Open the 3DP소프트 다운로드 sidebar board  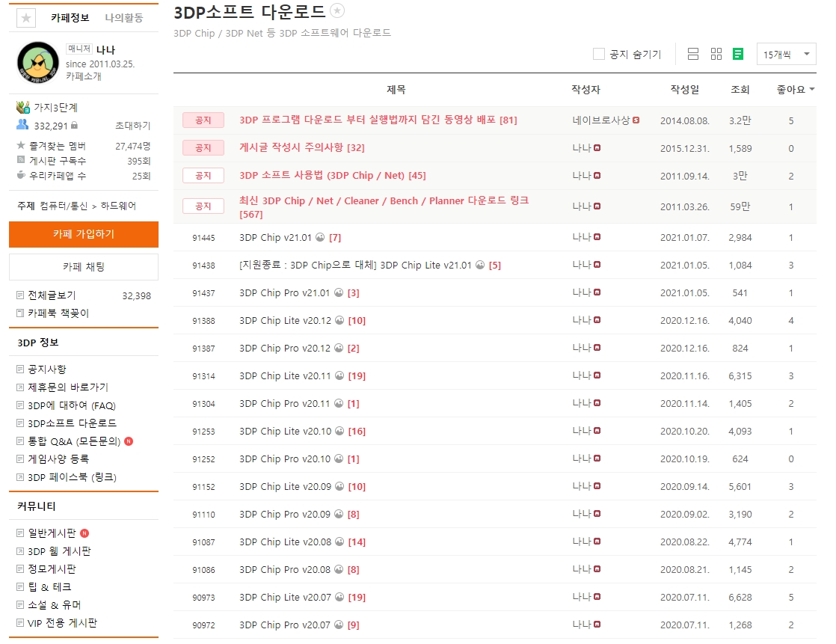(72, 423)
